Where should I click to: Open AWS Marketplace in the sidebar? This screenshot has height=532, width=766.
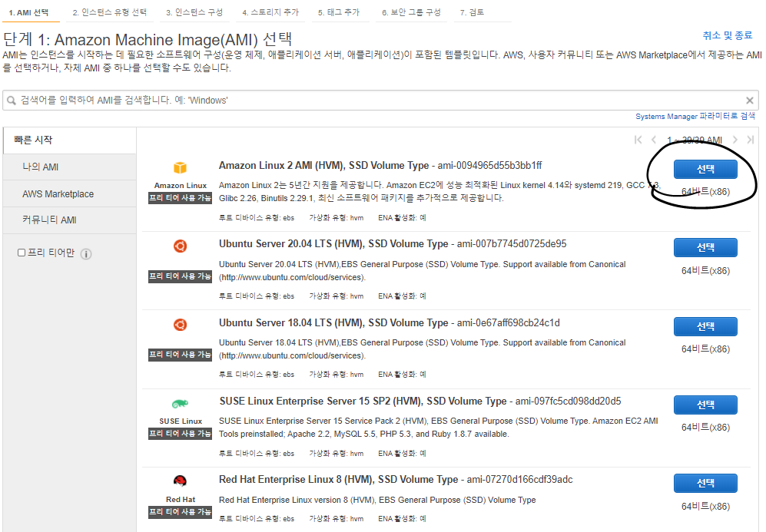69,194
